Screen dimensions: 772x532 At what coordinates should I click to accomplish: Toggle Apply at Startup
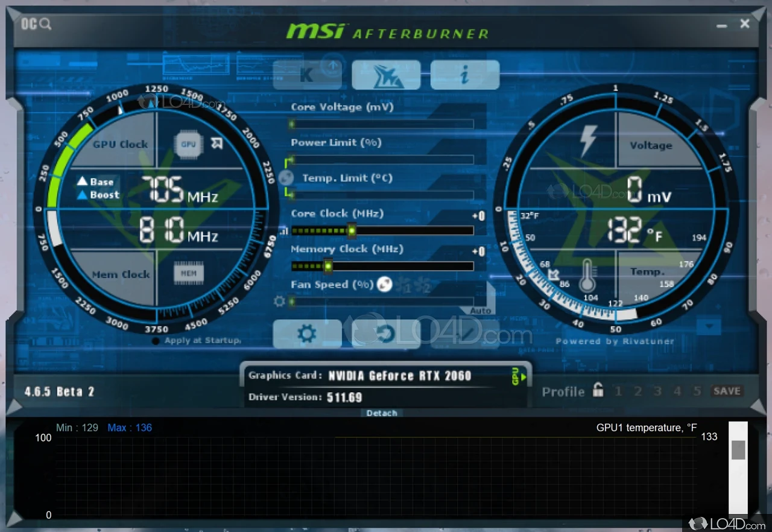click(x=197, y=341)
